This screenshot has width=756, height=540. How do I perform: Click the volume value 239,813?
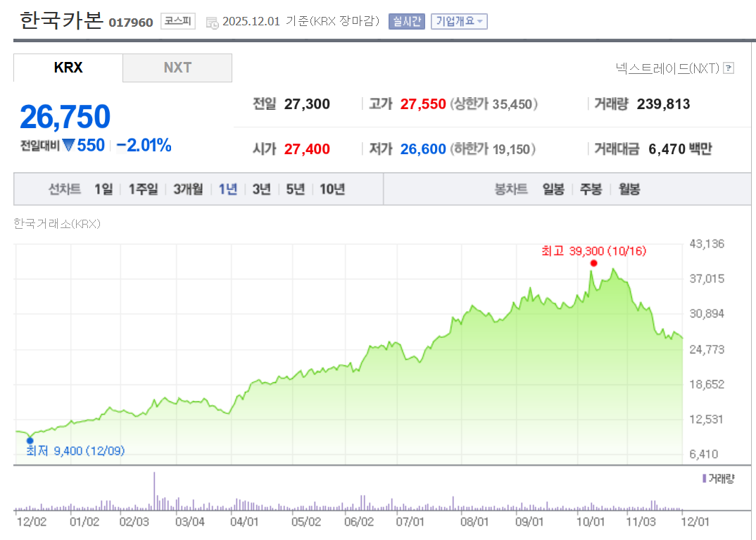pyautogui.click(x=663, y=104)
